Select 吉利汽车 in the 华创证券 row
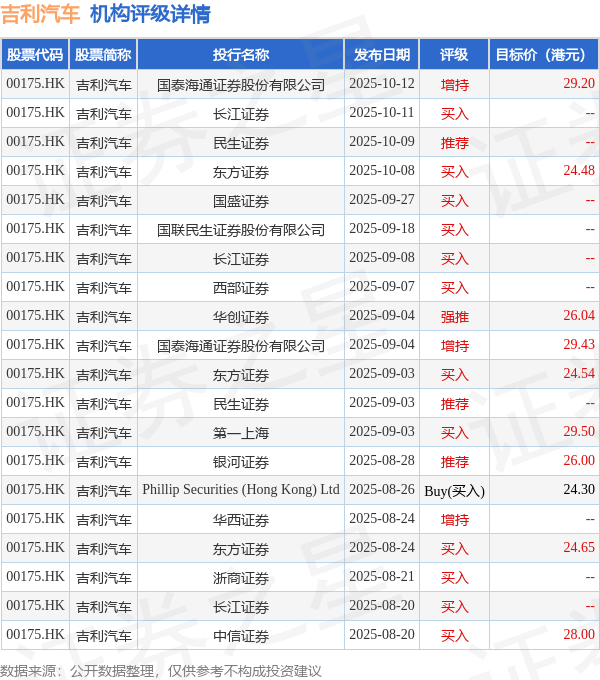Screen dimensions: 600x680 pos(104,317)
